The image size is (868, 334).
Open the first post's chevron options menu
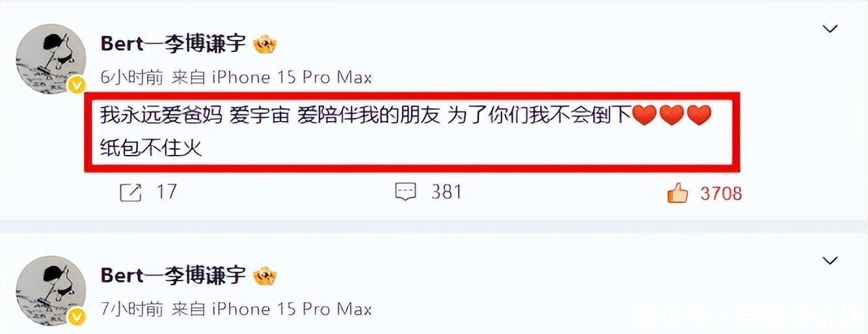830,29
